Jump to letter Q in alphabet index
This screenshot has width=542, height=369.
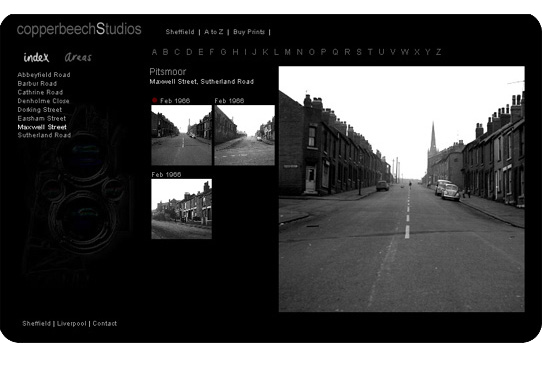(335, 52)
